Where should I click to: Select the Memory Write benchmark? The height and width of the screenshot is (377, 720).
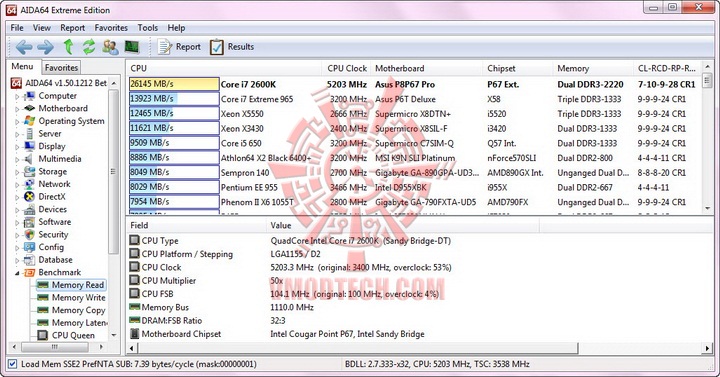(x=72, y=298)
